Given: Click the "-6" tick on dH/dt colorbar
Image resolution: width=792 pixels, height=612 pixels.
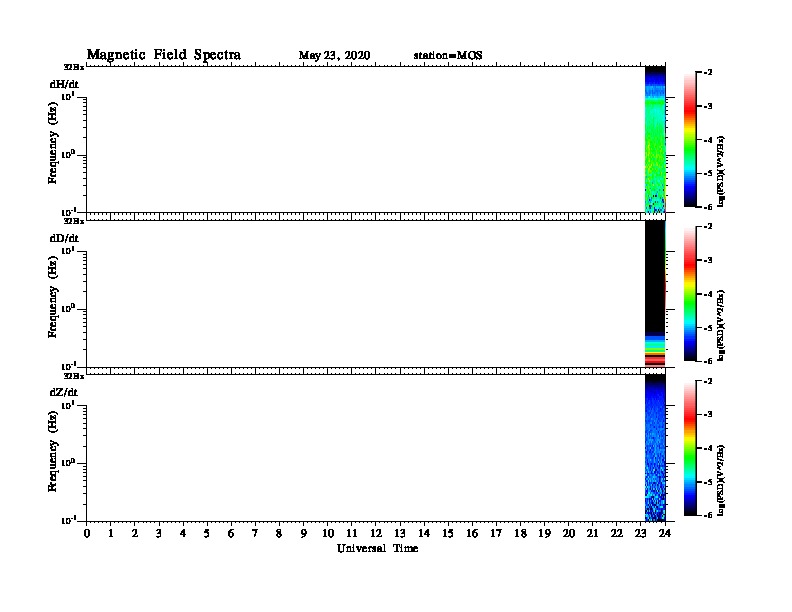Looking at the screenshot, I should (x=708, y=207).
